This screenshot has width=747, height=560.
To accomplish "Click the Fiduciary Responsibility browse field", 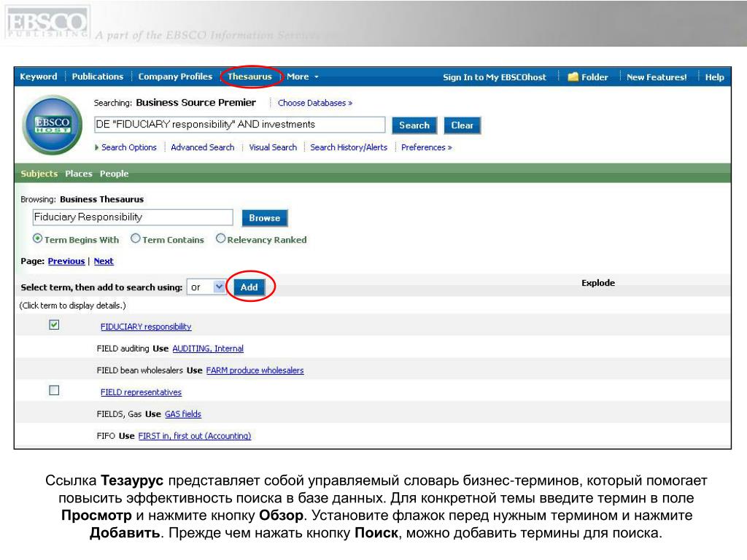I will pyautogui.click(x=133, y=217).
